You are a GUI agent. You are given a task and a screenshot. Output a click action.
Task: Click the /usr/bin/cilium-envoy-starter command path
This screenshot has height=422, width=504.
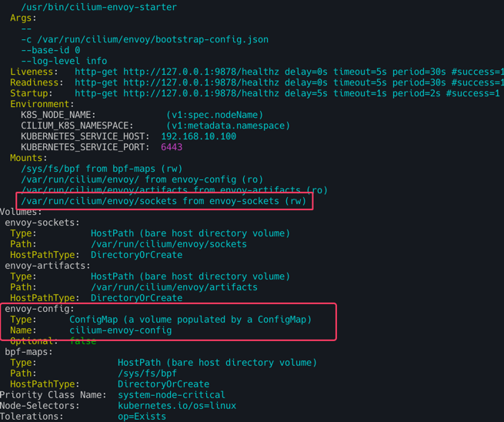(98, 7)
